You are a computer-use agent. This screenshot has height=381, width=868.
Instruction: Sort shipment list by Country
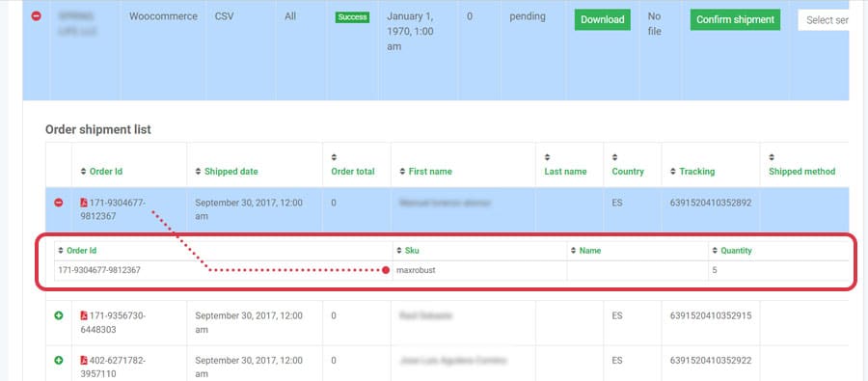pyautogui.click(x=628, y=165)
